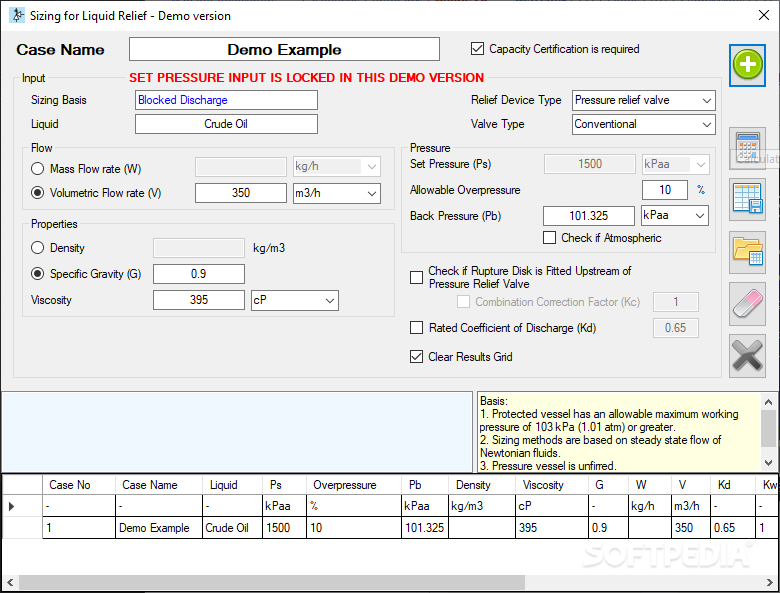Click the Sizing Basis Blocked Discharge field
The width and height of the screenshot is (780, 593).
point(226,100)
